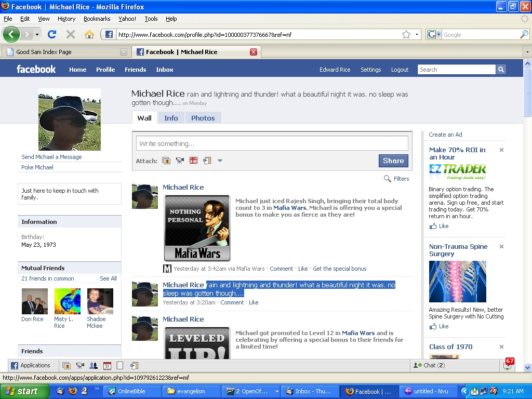Open back/forward history dropdown arrow
This screenshot has height=399, width=532.
(x=37, y=34)
